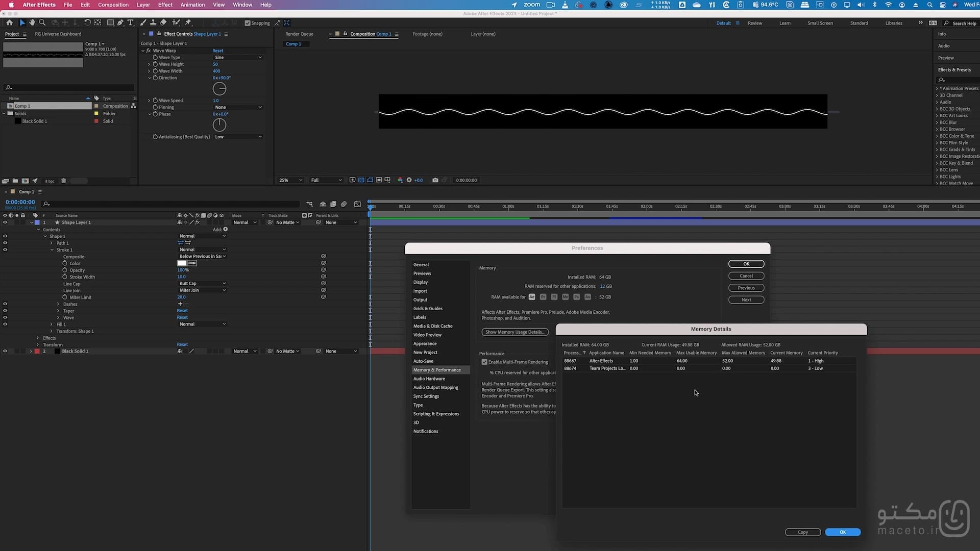980x551 pixels.
Task: Select the Clone Stamp tool
Action: (x=153, y=23)
